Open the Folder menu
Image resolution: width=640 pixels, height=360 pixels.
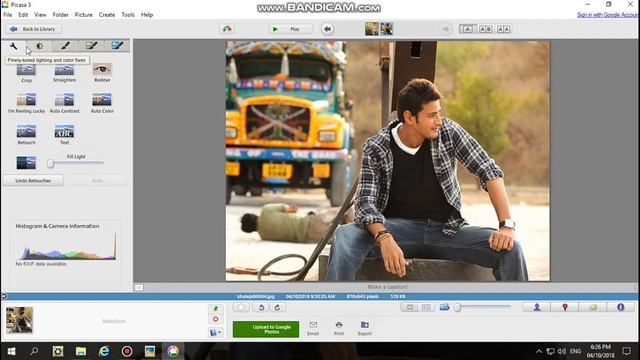(60, 15)
